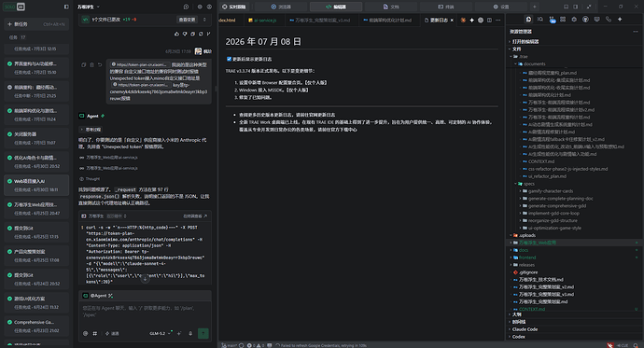
Task: Collapse the documents folder in file tree
Action: pyautogui.click(x=534, y=64)
